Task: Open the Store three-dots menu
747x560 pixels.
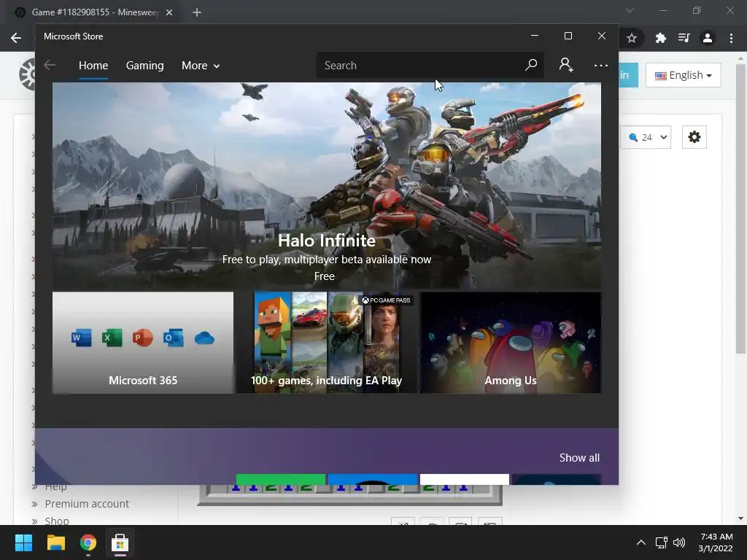Action: tap(601, 65)
